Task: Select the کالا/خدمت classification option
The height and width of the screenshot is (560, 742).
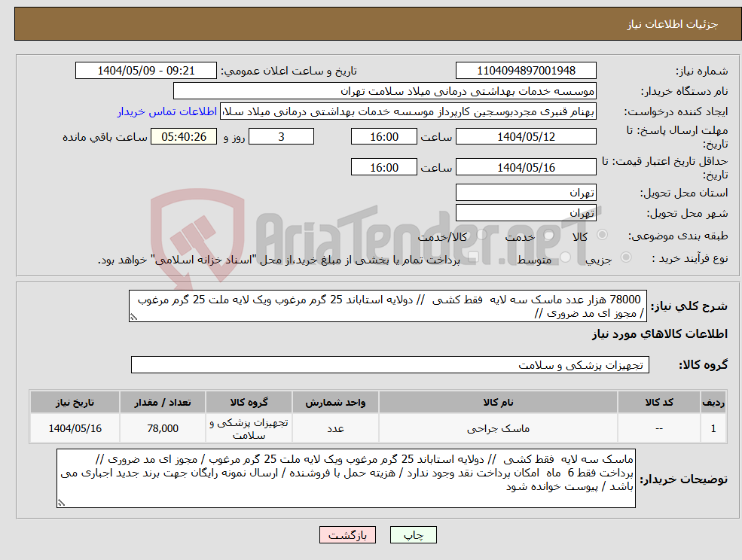Action: pyautogui.click(x=484, y=234)
